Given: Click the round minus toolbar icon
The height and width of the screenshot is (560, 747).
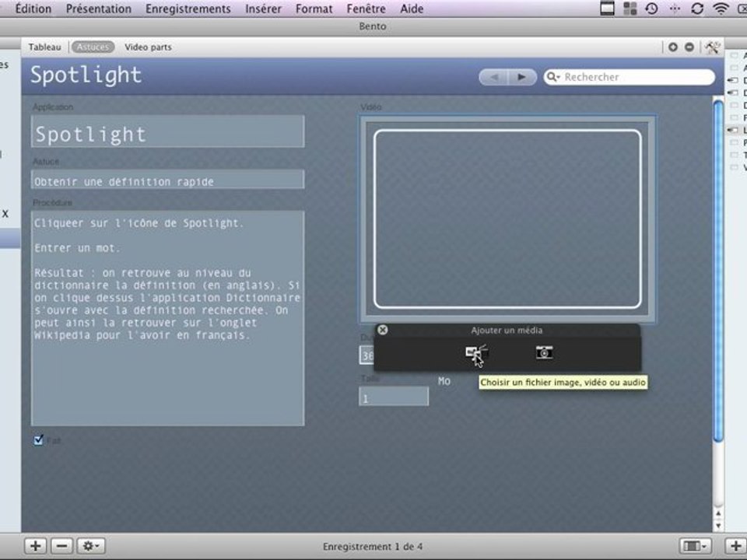Looking at the screenshot, I should click(689, 47).
